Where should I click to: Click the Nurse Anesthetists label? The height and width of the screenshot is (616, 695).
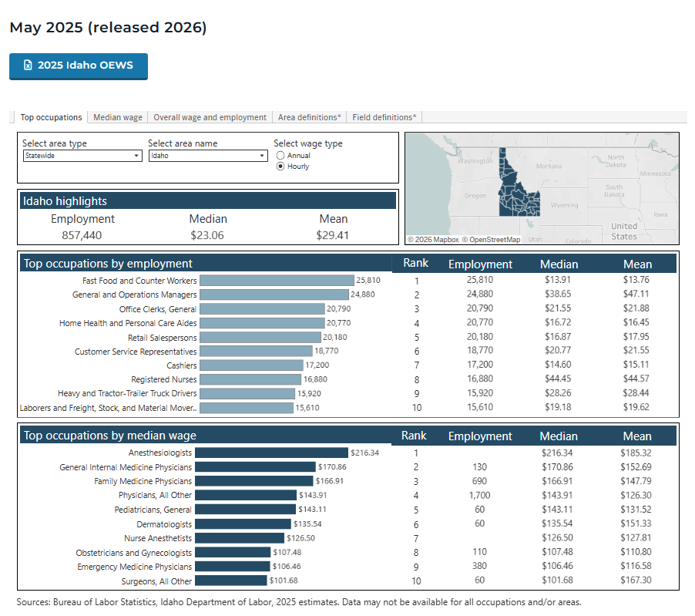tap(158, 538)
